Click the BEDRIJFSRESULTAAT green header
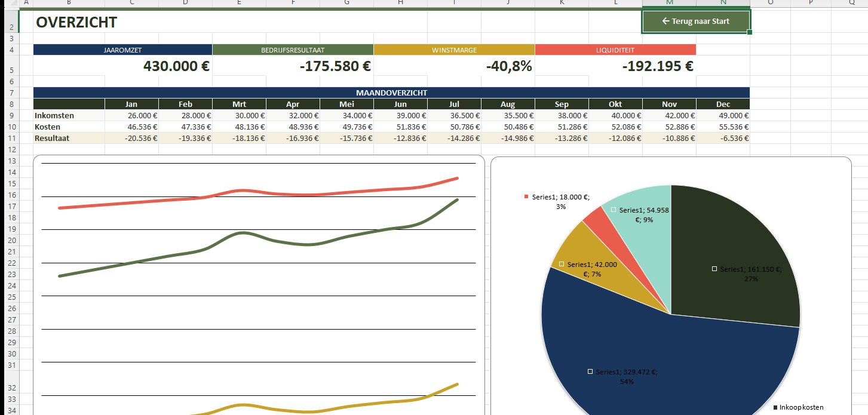Viewport: 868px width, 415px height. coord(293,50)
